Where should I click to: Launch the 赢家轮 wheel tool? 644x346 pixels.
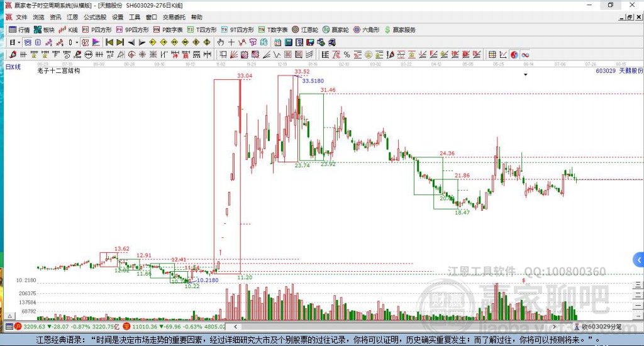click(x=336, y=30)
